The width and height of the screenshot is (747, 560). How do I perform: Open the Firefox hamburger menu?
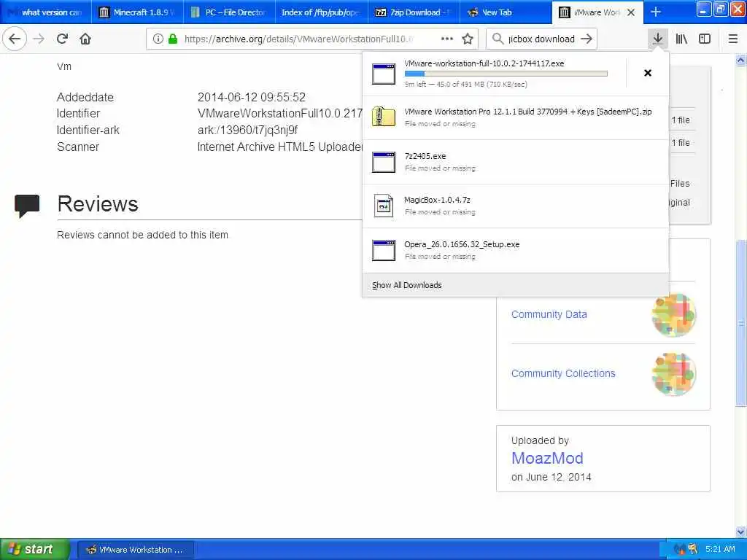pos(733,39)
